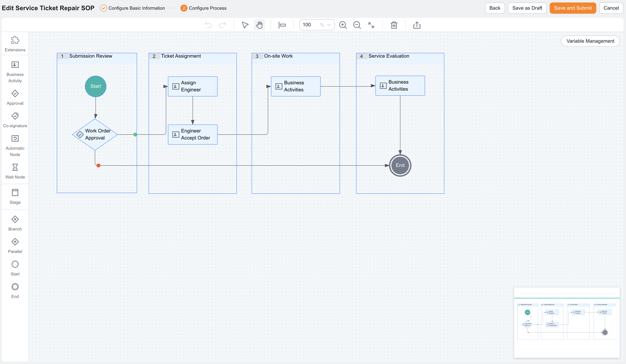The height and width of the screenshot is (364, 626).
Task: Select Extensions puzzle icon in sidebar
Action: 15,40
